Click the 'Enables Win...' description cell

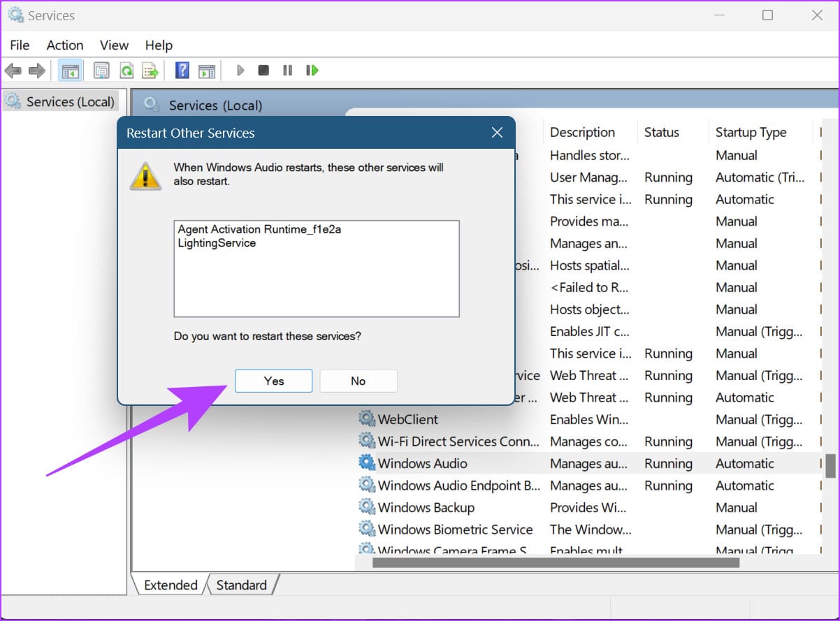point(589,419)
